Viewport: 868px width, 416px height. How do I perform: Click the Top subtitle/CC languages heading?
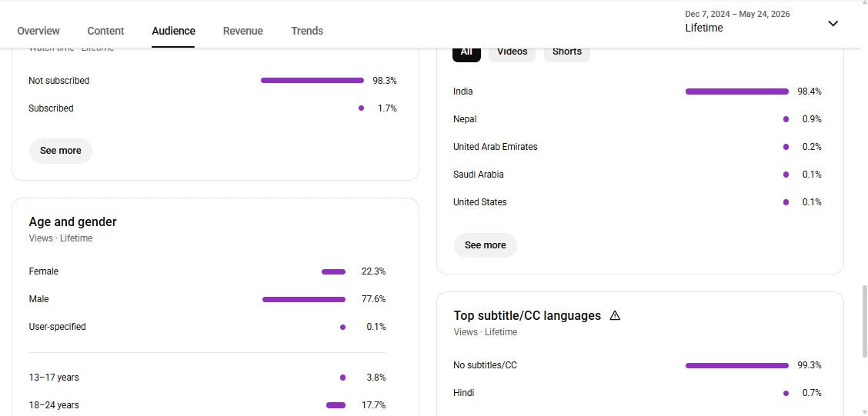click(x=527, y=315)
